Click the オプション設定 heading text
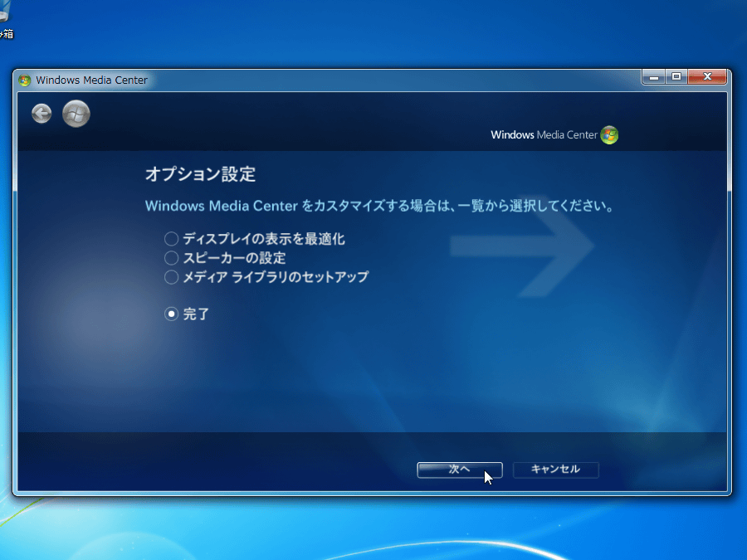The image size is (747, 560). click(x=200, y=174)
